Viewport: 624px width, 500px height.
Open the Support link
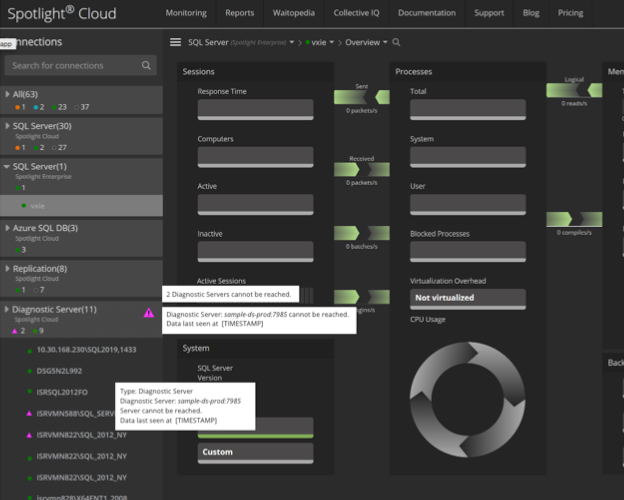[489, 13]
